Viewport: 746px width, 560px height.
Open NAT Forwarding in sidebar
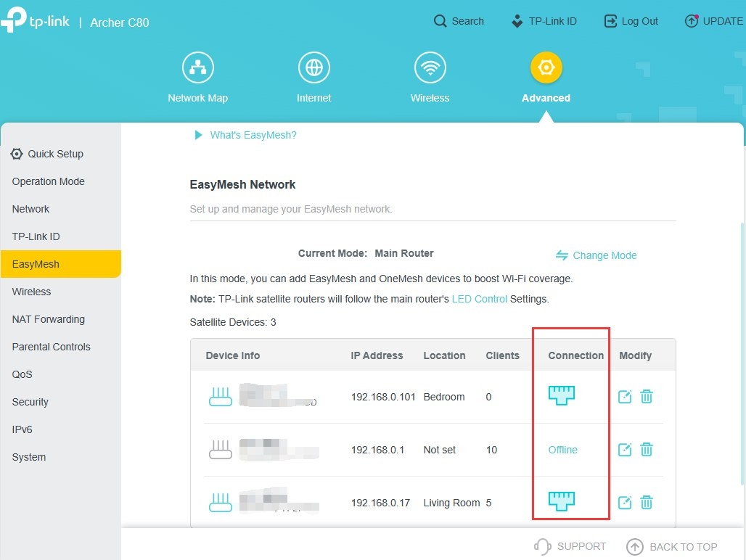point(49,319)
